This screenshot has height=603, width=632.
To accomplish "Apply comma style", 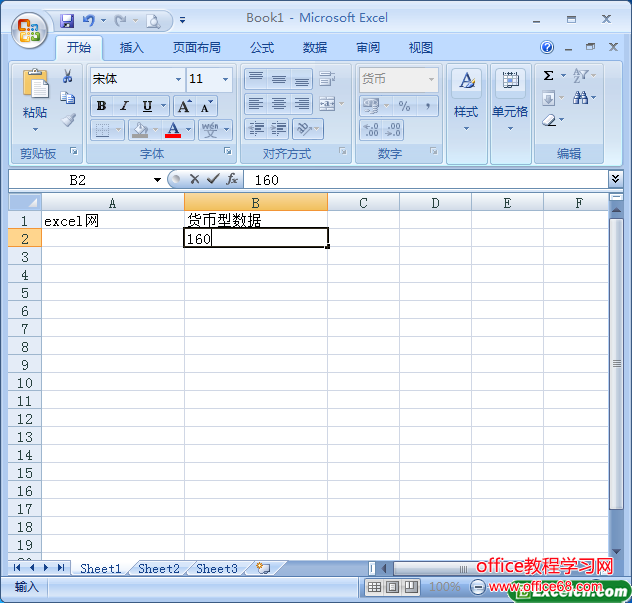I will tap(428, 106).
